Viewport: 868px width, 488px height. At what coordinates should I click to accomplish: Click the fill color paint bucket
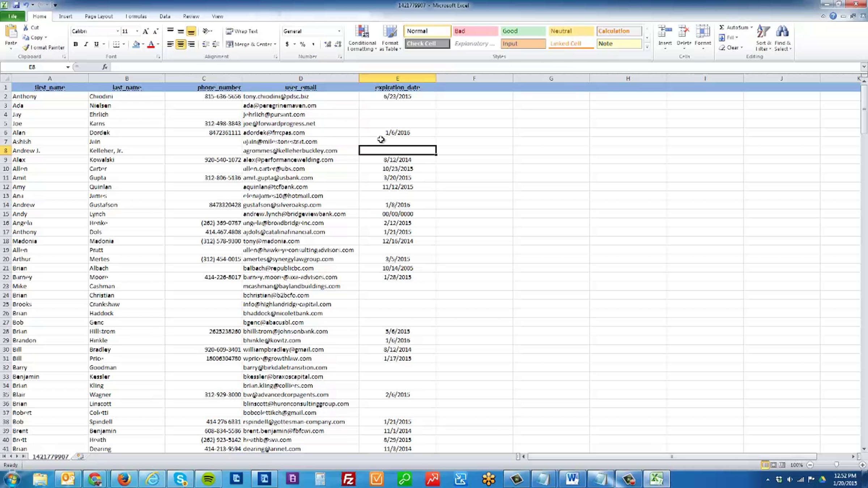(x=136, y=44)
